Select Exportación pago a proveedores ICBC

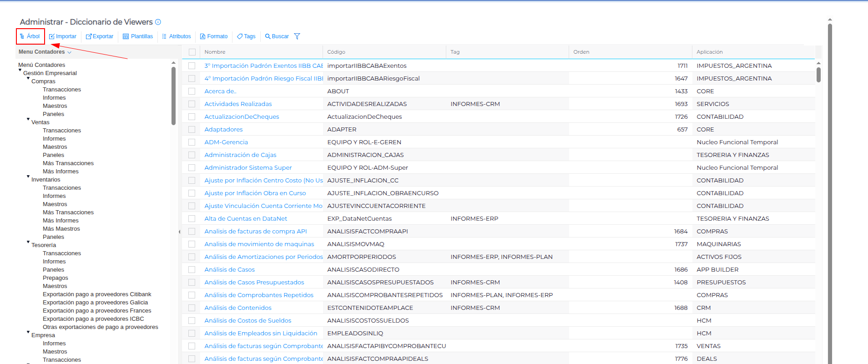(93, 319)
